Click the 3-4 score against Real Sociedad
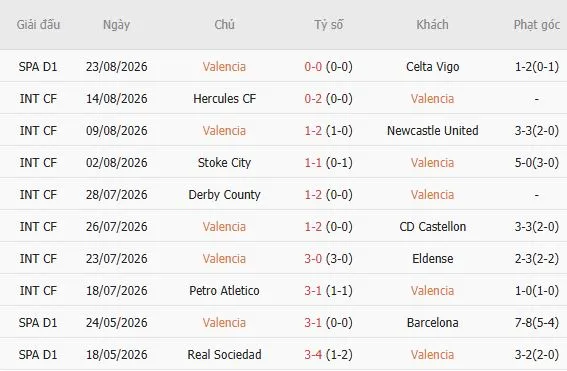The width and height of the screenshot is (567, 371). (313, 355)
